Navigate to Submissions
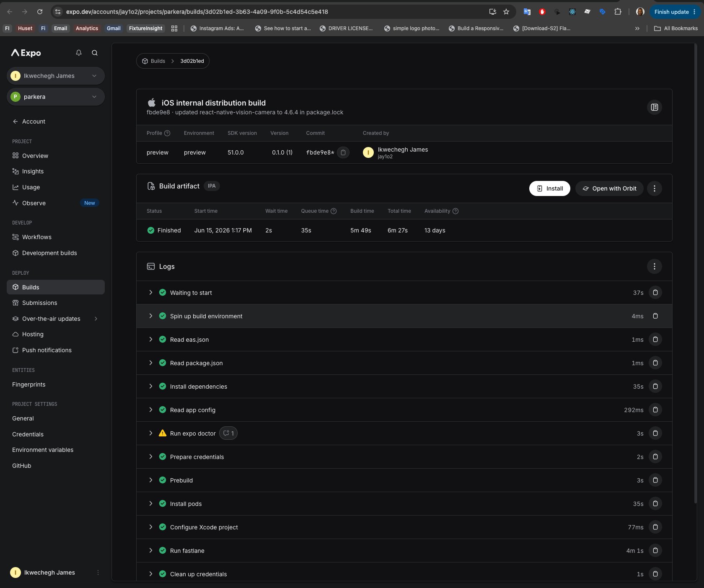 (56, 303)
